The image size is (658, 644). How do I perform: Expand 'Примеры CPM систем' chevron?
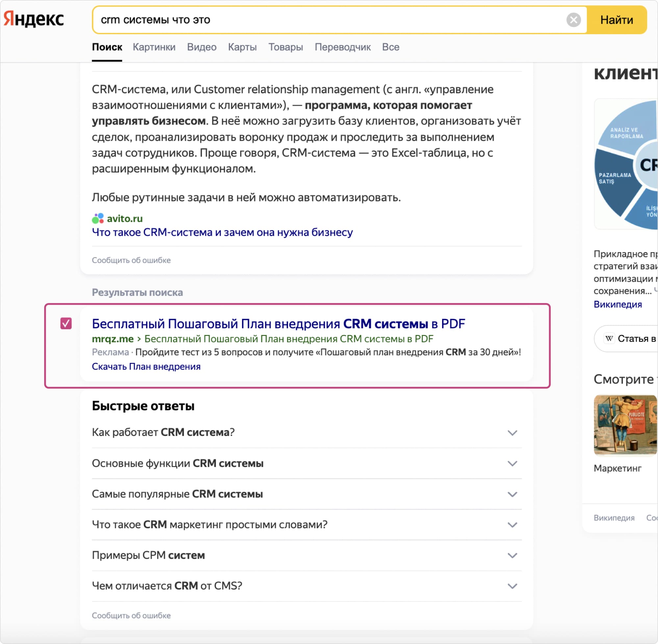[x=512, y=555]
